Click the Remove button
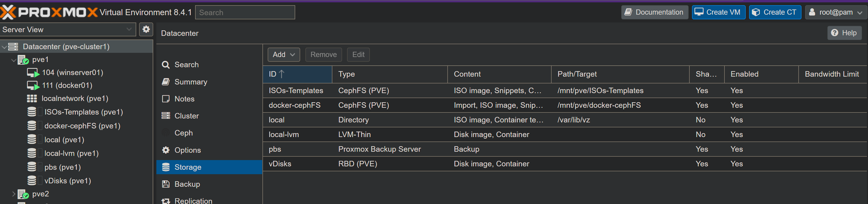Screen dimensions: 868x204 tap(323, 55)
